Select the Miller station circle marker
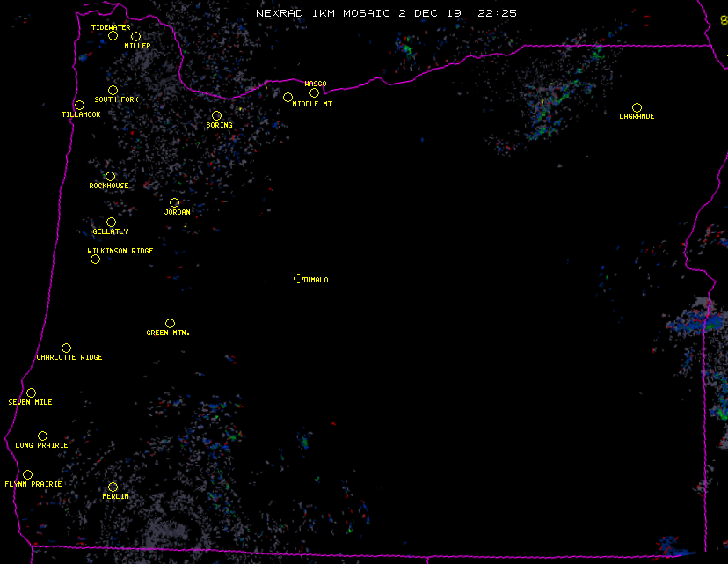Viewport: 728px width, 564px height. 135,37
